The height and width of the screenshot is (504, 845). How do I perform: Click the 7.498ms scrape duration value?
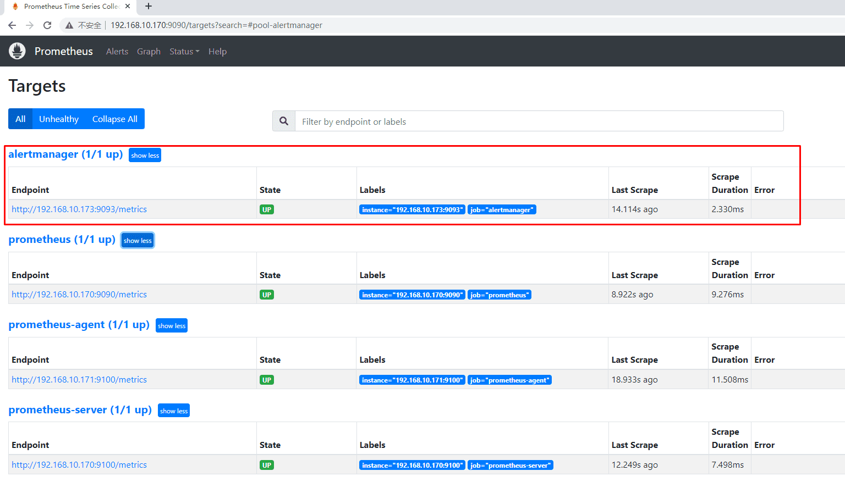728,465
